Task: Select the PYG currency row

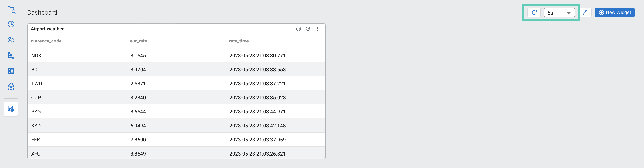Action: pyautogui.click(x=176, y=112)
